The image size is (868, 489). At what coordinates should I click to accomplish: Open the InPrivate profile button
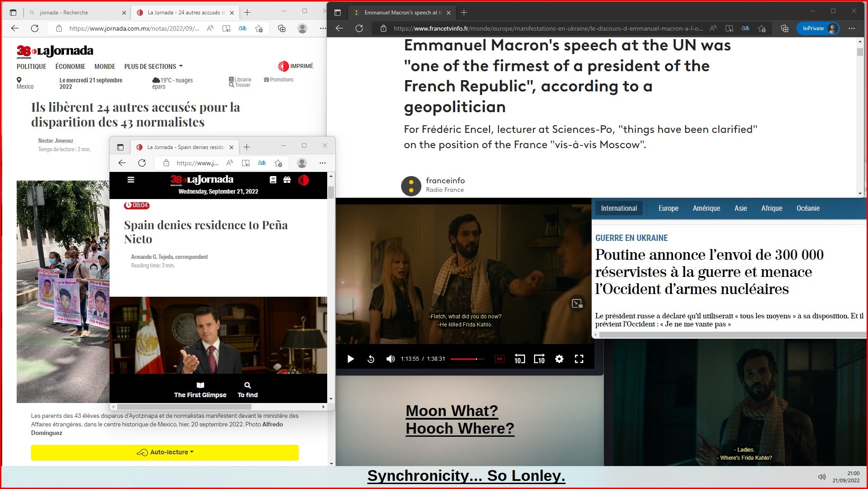tap(818, 28)
